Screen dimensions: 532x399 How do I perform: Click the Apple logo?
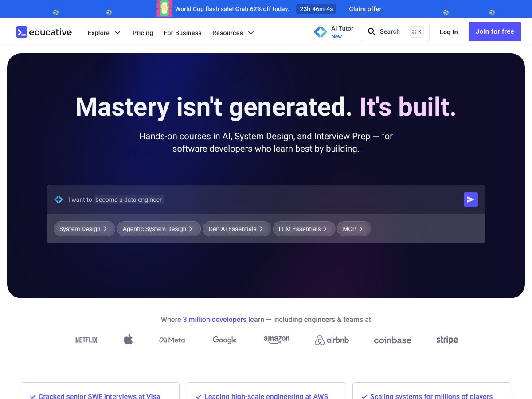tap(128, 340)
